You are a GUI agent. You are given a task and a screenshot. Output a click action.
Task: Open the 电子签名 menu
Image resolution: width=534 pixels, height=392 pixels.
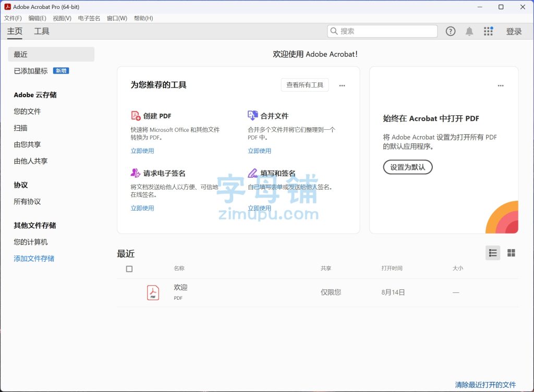click(x=89, y=18)
